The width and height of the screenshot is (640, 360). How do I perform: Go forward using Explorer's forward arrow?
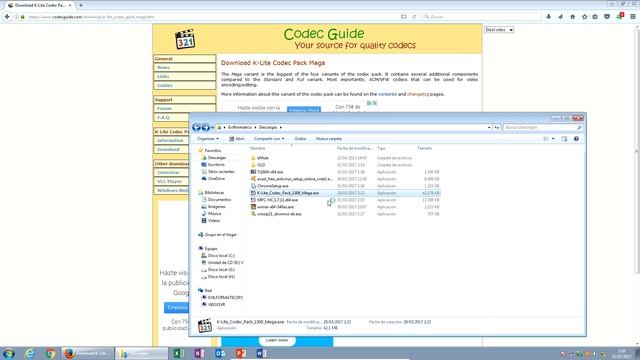[x=206, y=127]
